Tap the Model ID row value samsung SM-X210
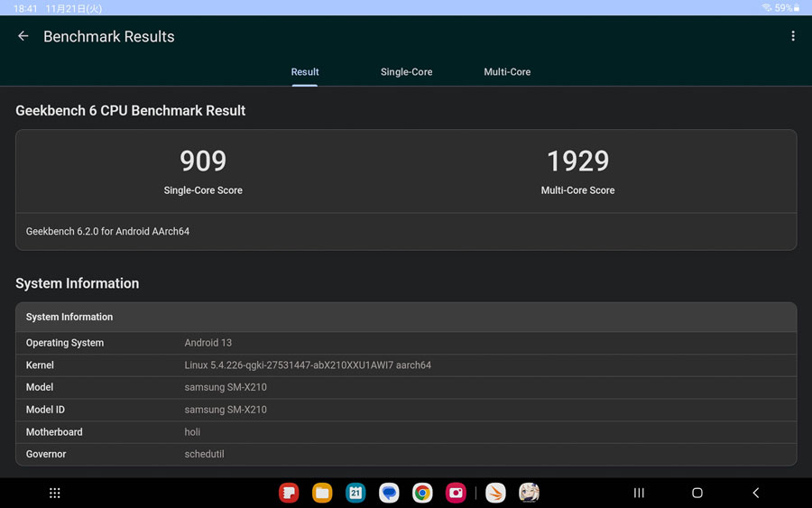Screen dimensions: 812x508 (226, 410)
